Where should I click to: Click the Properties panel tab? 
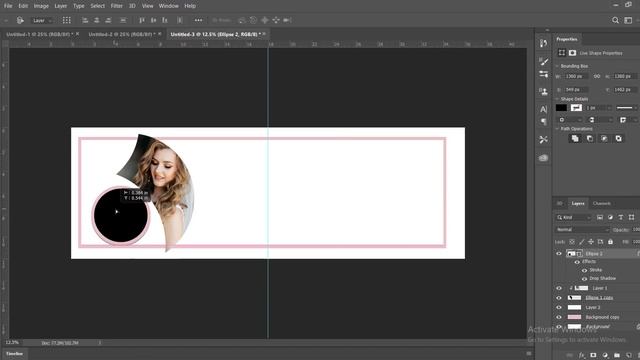click(567, 39)
